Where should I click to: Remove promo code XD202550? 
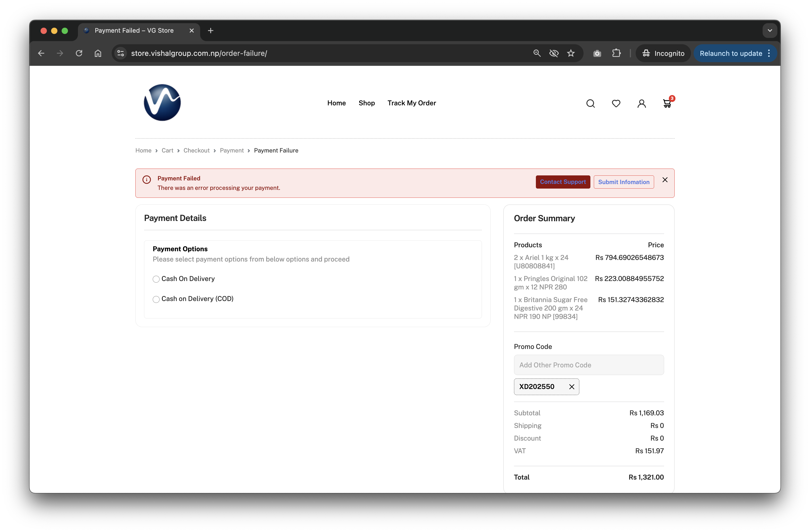(572, 387)
